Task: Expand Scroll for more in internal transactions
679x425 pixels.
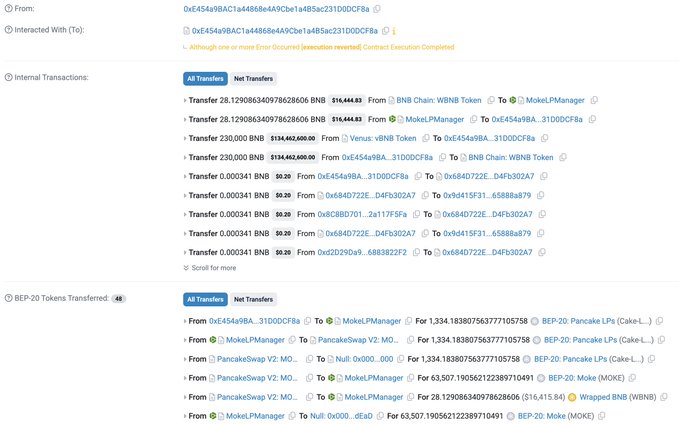Action: (x=210, y=268)
